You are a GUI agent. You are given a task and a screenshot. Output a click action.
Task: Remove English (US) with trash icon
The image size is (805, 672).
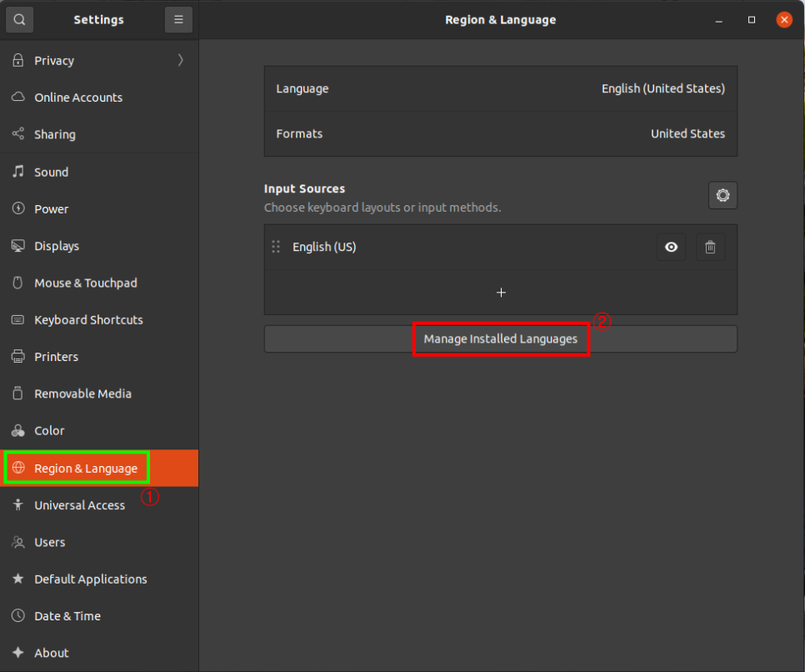tap(711, 247)
